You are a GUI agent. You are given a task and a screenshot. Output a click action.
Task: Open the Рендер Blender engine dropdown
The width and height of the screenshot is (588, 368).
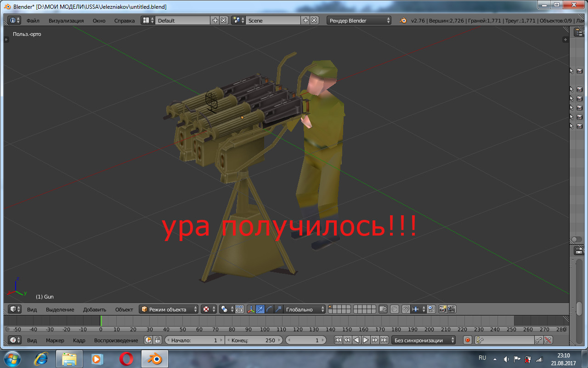(x=359, y=20)
